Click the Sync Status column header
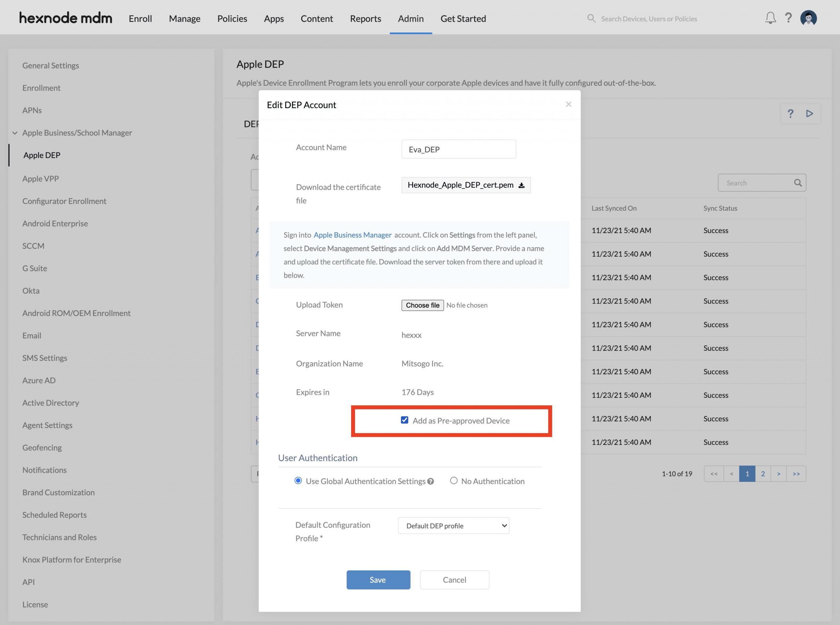Image resolution: width=840 pixels, height=625 pixels. (720, 208)
